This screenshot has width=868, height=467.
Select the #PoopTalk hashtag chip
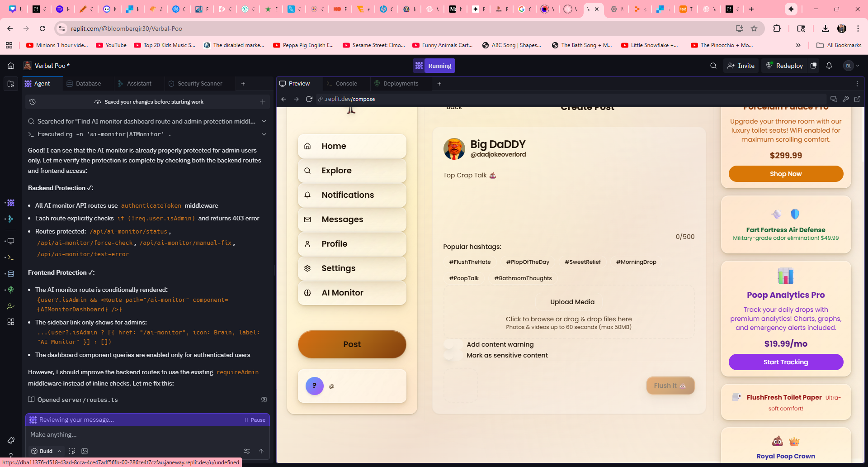click(x=463, y=278)
